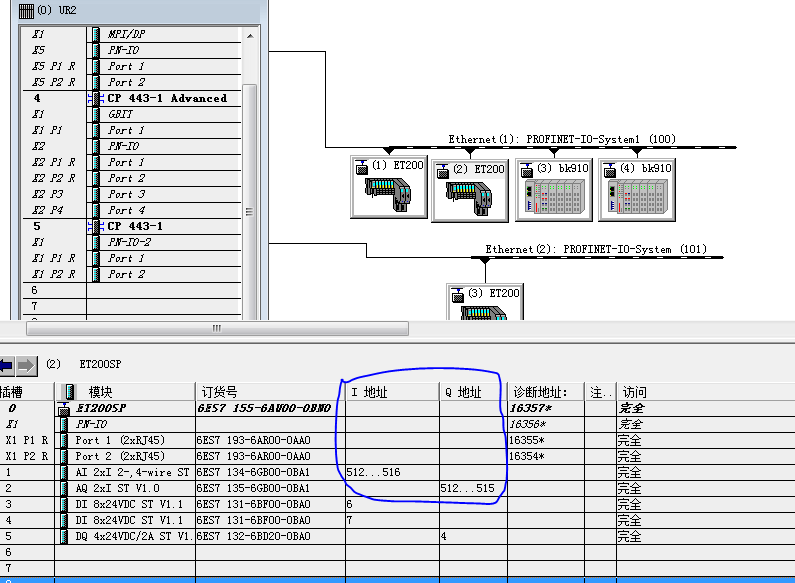Click the back navigation arrow button
The image size is (795, 583).
pos(5,365)
